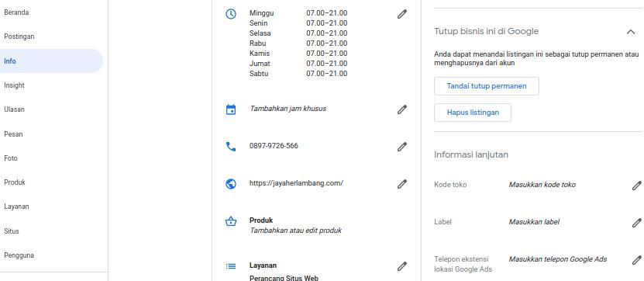The image size is (644, 281).
Task: Click the calendar icon for special hours
Action: 231,109
